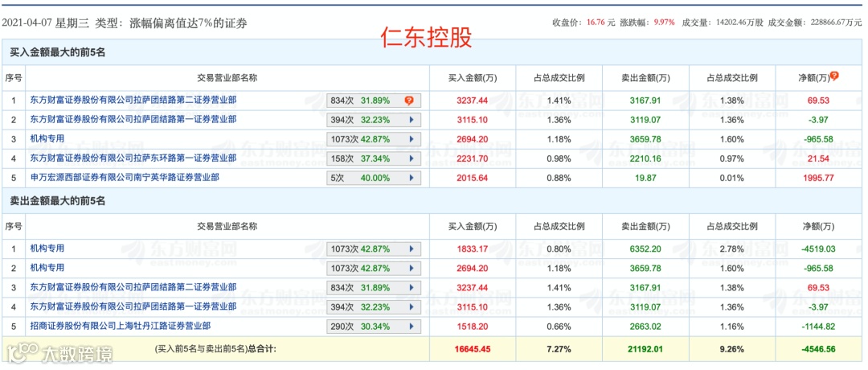
Task: Open the 机构专用 link in sell table row 1
Action: (x=47, y=249)
